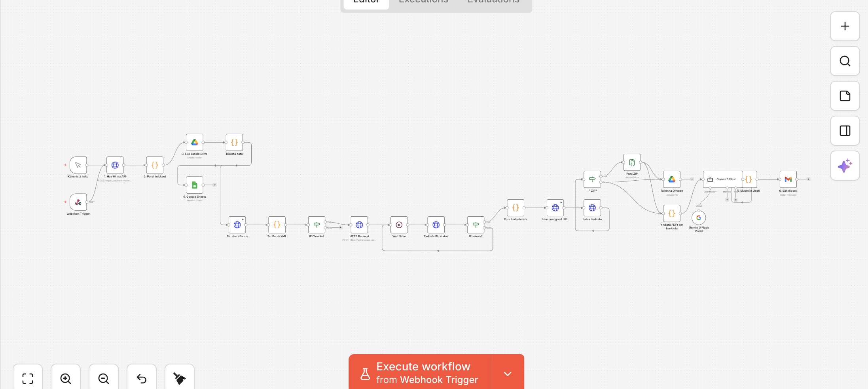This screenshot has height=389, width=868.
Task: Add a sticky note to canvas
Action: coord(845,96)
